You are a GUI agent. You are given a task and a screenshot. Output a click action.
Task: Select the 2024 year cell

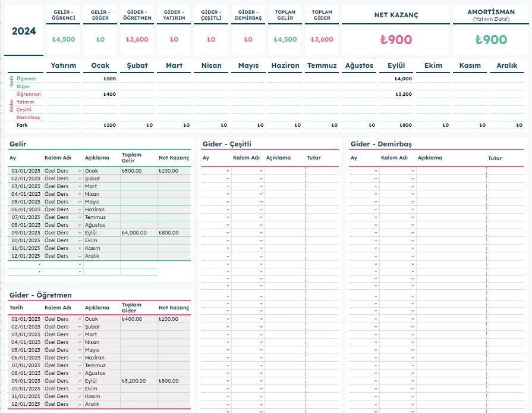pos(24,31)
